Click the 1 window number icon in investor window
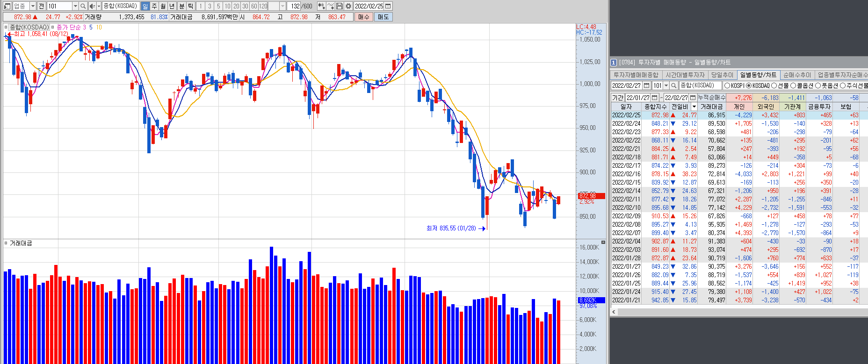The width and height of the screenshot is (868, 364). tap(614, 63)
